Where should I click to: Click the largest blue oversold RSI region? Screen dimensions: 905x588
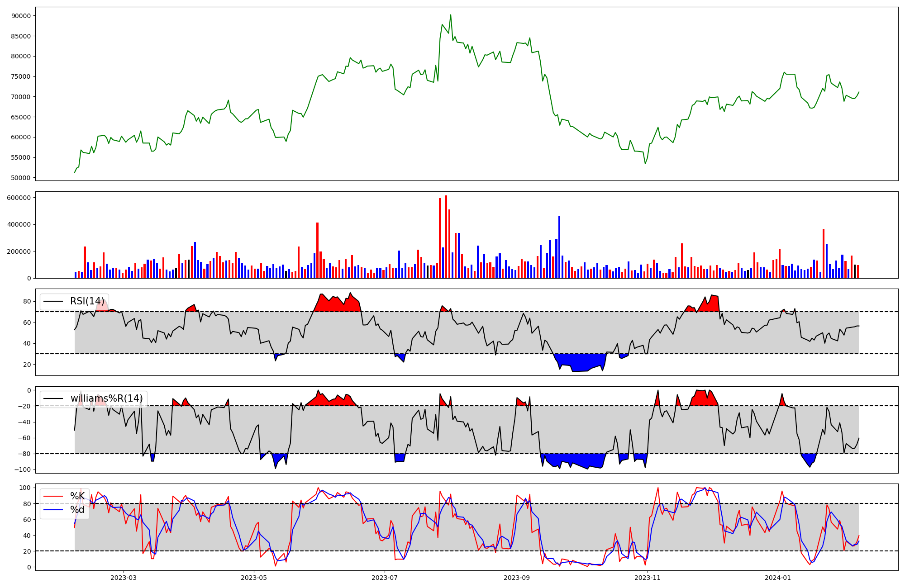580,362
